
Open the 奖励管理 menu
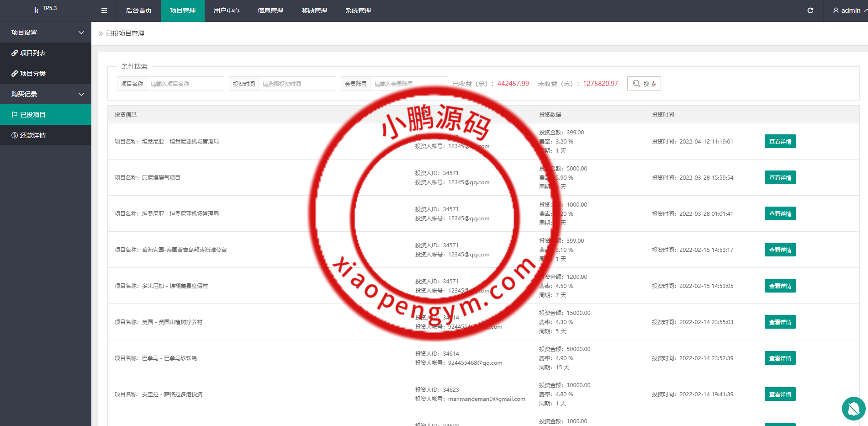314,11
